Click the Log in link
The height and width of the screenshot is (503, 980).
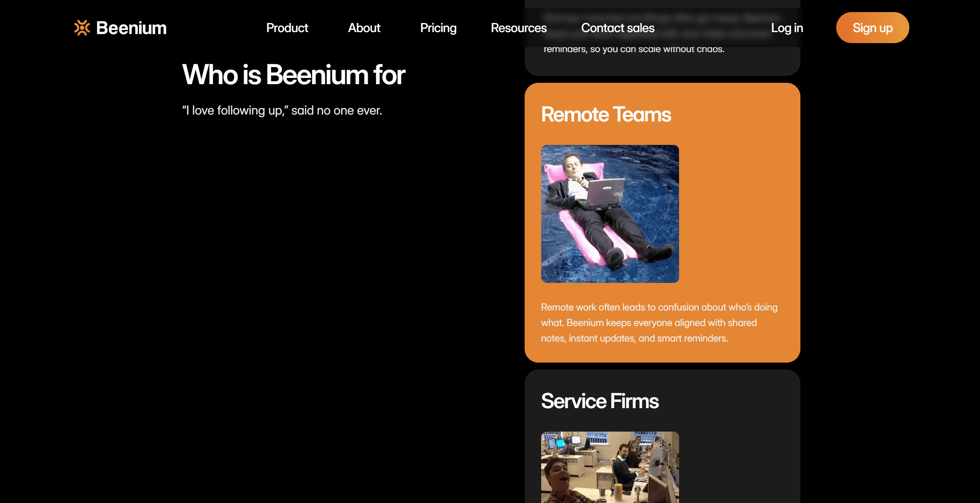787,28
